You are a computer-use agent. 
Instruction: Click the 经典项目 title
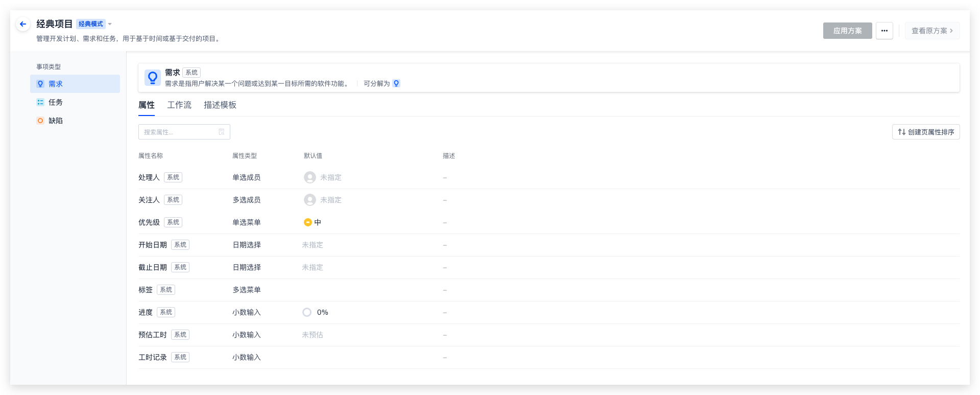[55, 24]
